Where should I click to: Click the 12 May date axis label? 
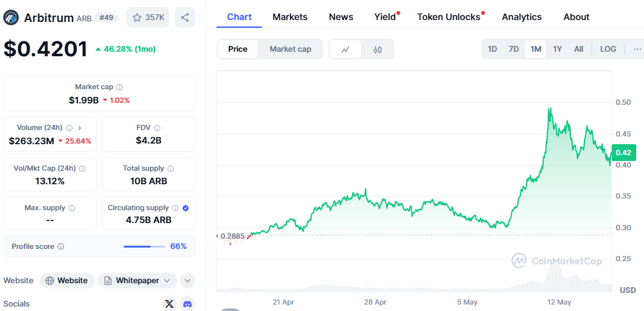coord(559,303)
